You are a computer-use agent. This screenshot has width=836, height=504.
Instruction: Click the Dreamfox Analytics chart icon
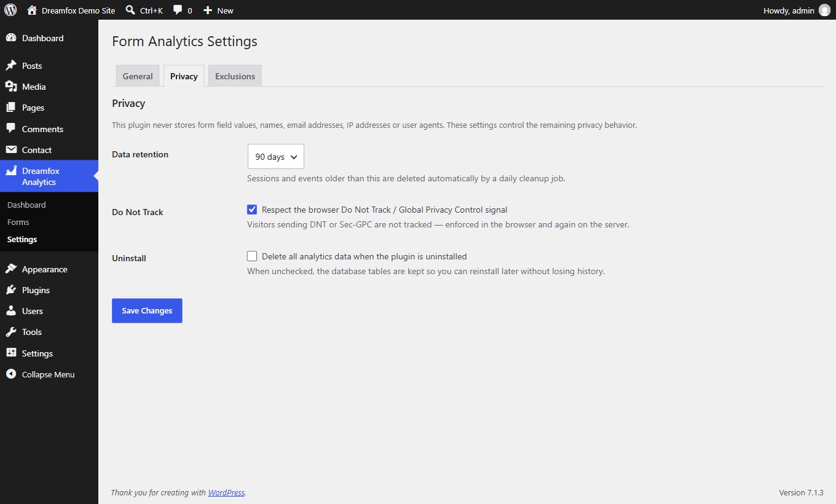pos(11,171)
